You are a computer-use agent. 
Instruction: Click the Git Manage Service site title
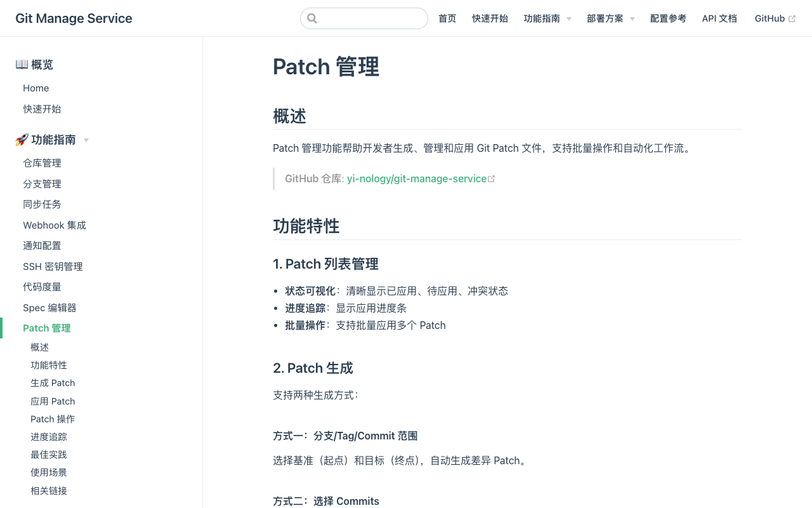point(74,18)
